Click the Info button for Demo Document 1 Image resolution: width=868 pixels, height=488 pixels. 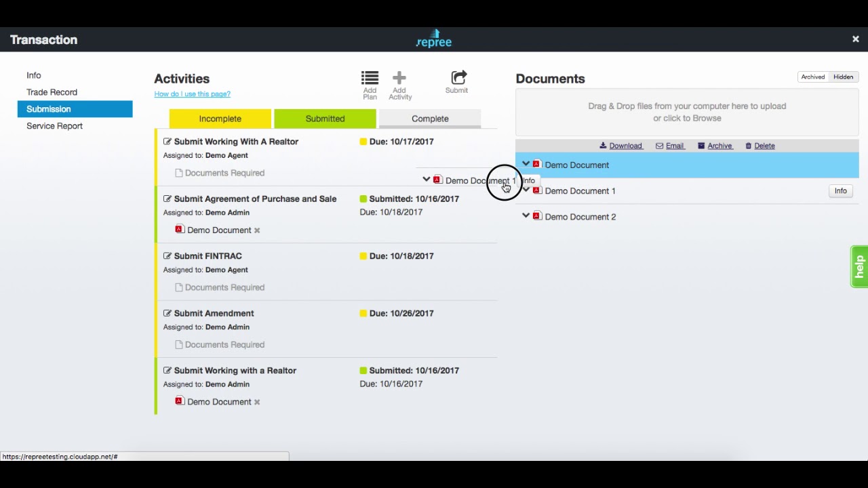point(841,191)
